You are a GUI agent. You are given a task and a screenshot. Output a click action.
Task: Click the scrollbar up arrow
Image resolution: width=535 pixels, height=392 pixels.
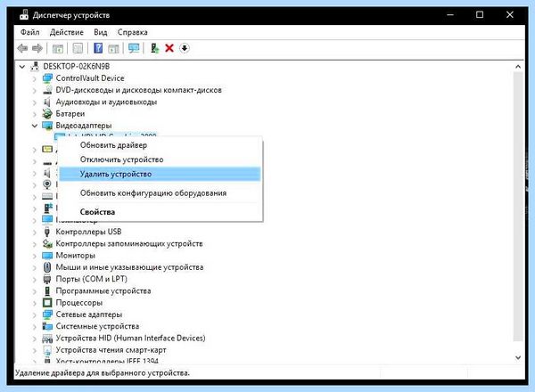pyautogui.click(x=518, y=67)
